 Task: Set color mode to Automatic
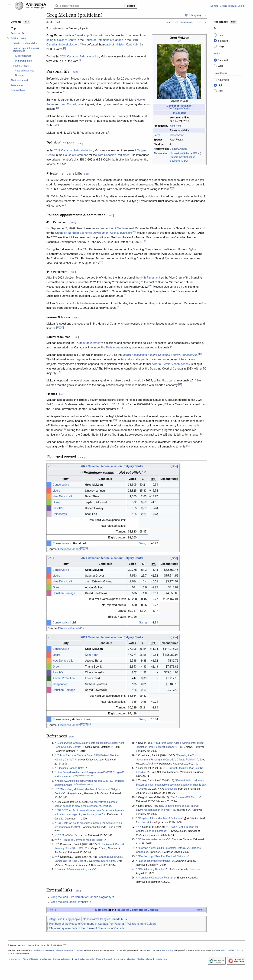point(215,80)
